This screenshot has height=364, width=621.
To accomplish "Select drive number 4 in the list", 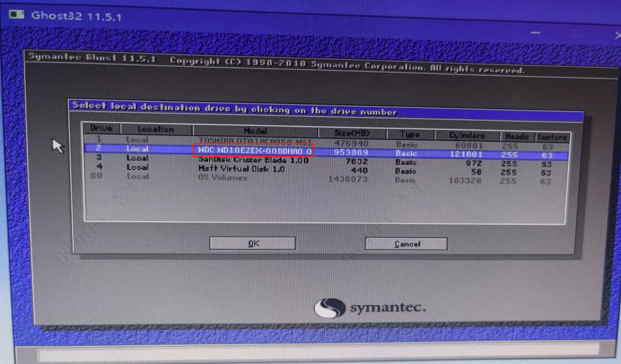I will (99, 166).
